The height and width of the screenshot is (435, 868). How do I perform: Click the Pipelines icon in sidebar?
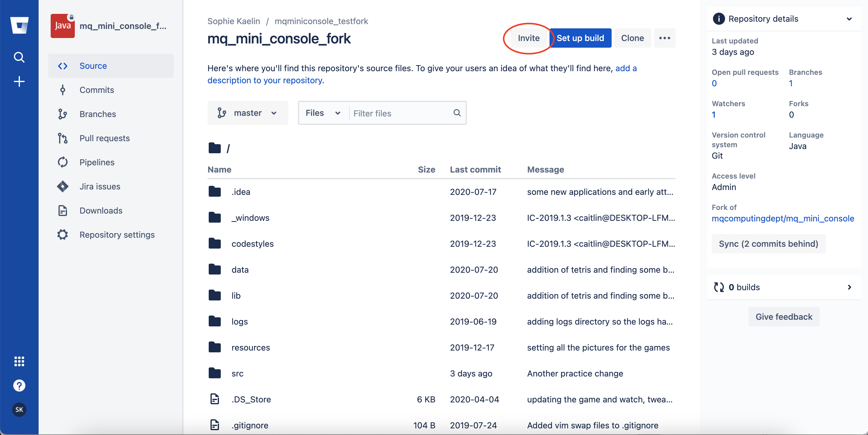pyautogui.click(x=63, y=162)
